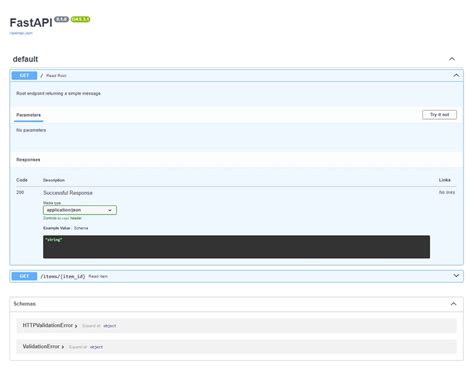
Task: Expand the GET /items/{item_id} operation chevron
Action: click(x=456, y=276)
